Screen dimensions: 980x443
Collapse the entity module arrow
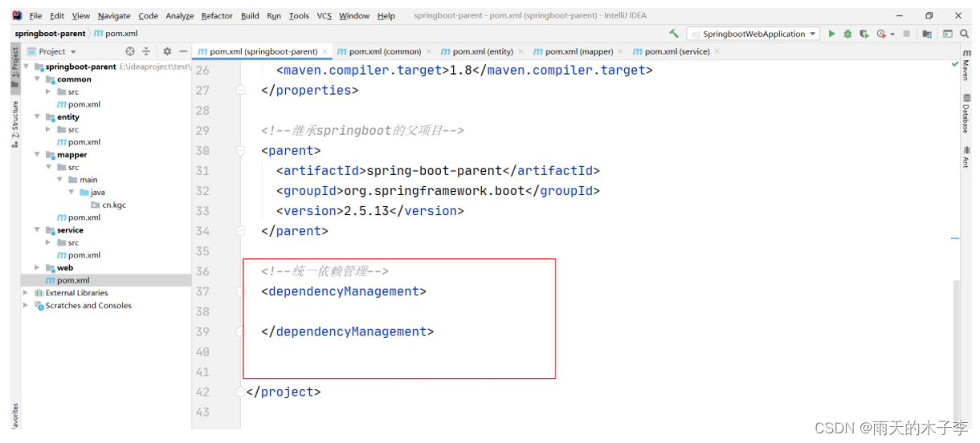[x=37, y=117]
